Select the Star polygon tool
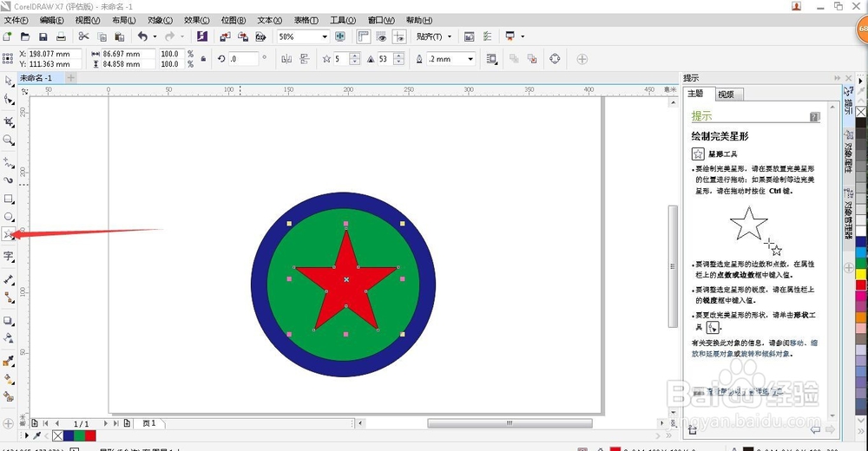The height and width of the screenshot is (451, 868). [x=9, y=235]
